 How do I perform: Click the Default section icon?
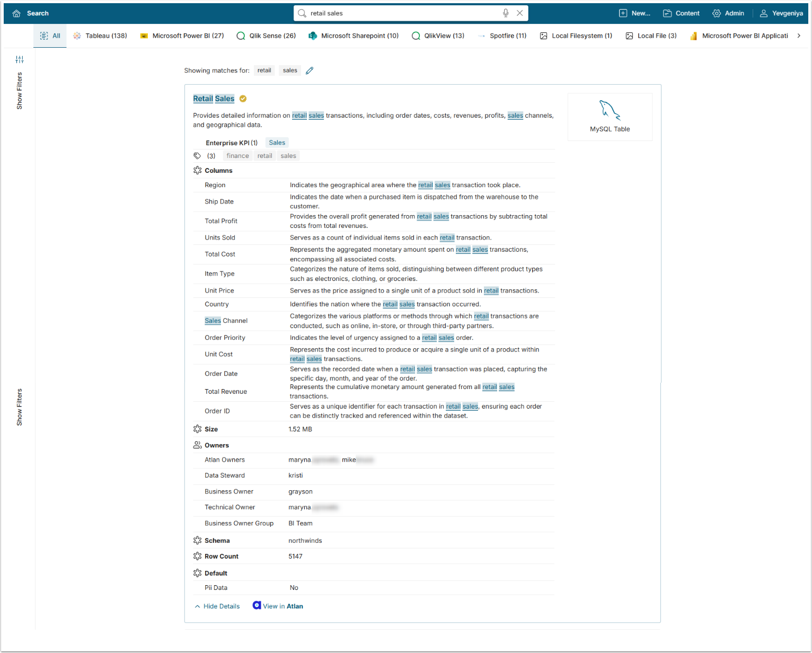point(198,573)
